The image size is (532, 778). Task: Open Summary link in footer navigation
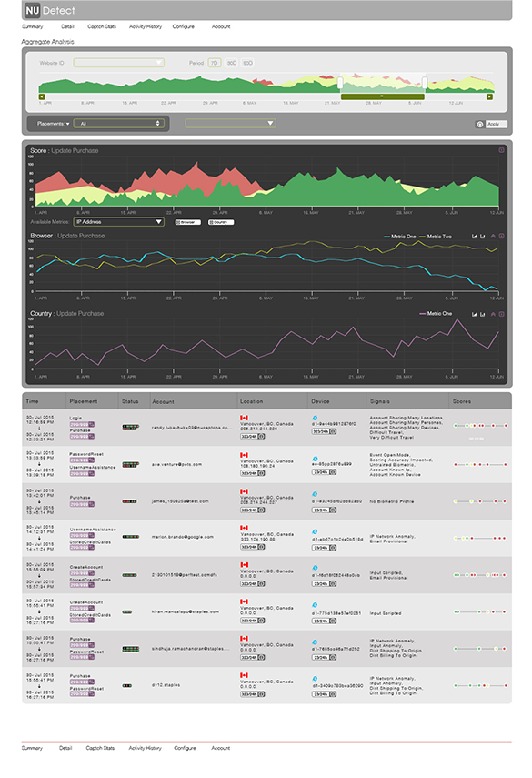pyautogui.click(x=32, y=748)
